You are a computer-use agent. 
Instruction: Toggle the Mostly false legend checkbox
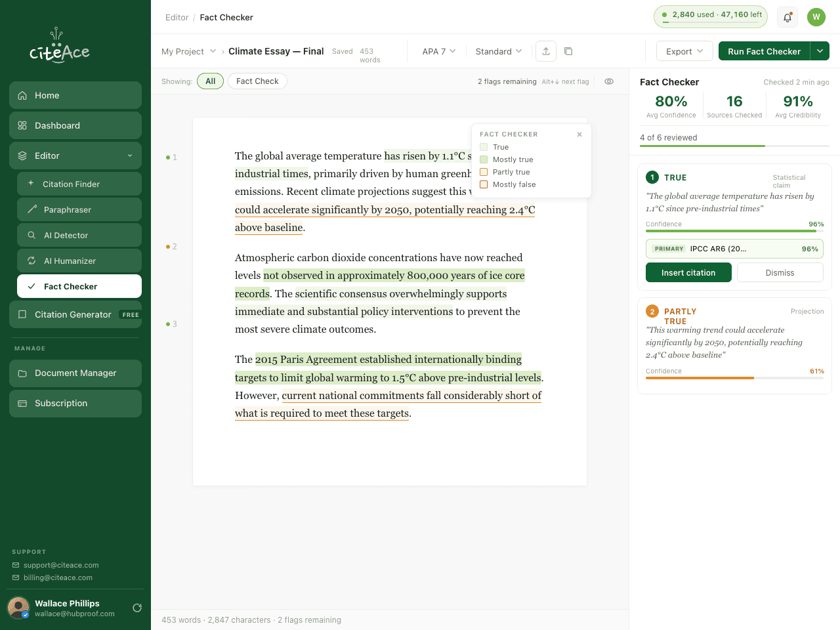484,184
